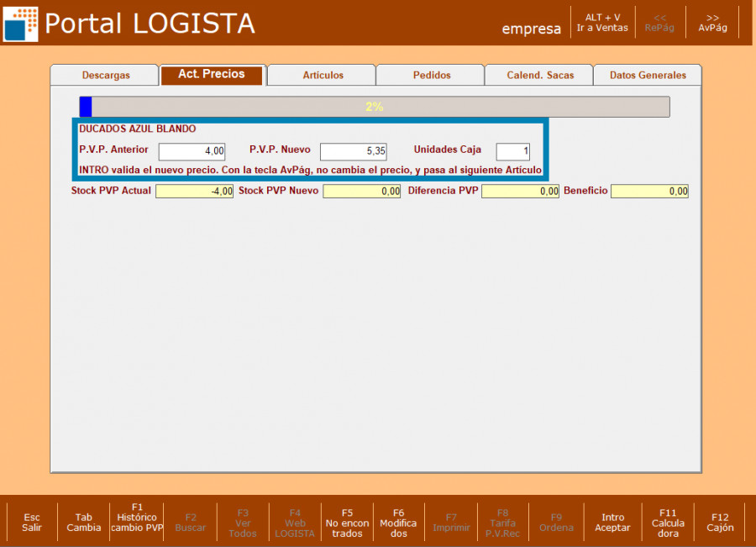
Task: Click the Portal LOGISTA logo icon
Action: point(20,24)
